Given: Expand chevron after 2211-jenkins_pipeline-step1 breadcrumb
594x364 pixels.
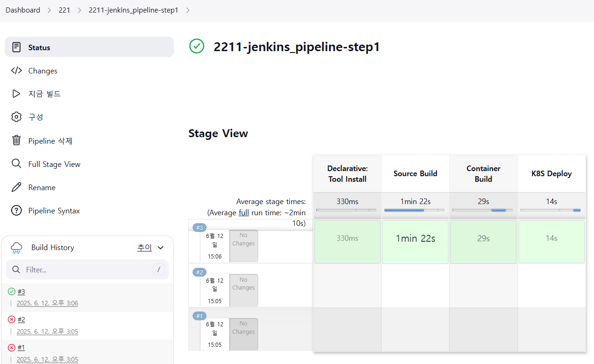Looking at the screenshot, I should (188, 10).
